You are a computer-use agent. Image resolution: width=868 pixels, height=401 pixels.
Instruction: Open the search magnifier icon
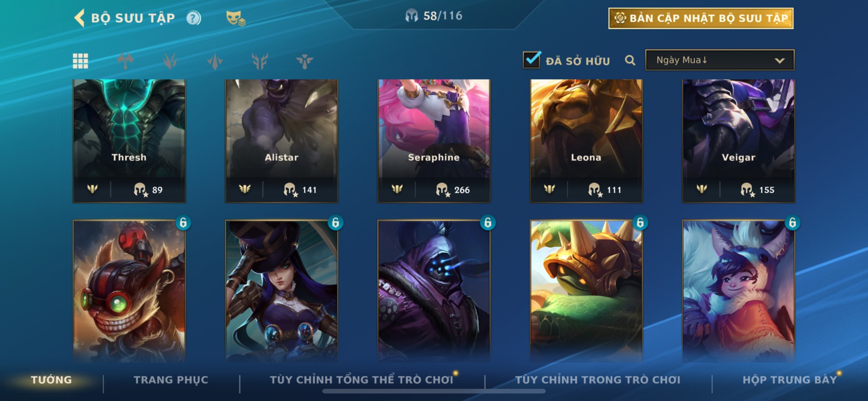[x=630, y=60]
